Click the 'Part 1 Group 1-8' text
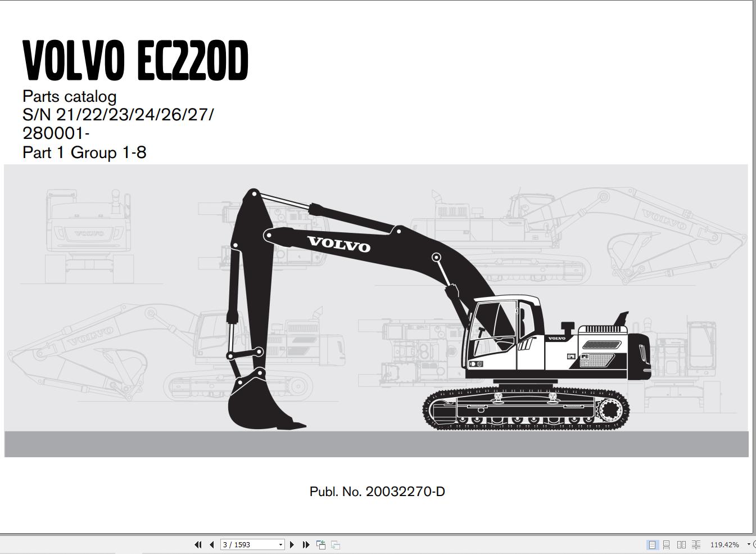 84,152
